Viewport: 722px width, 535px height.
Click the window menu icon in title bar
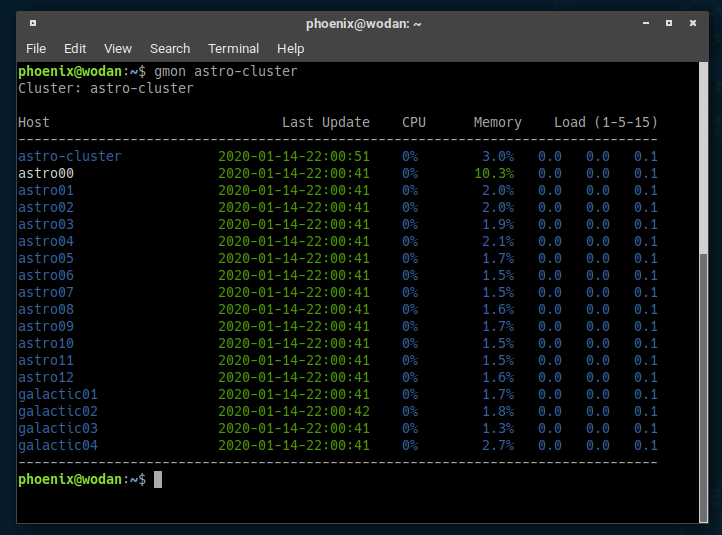(x=33, y=23)
